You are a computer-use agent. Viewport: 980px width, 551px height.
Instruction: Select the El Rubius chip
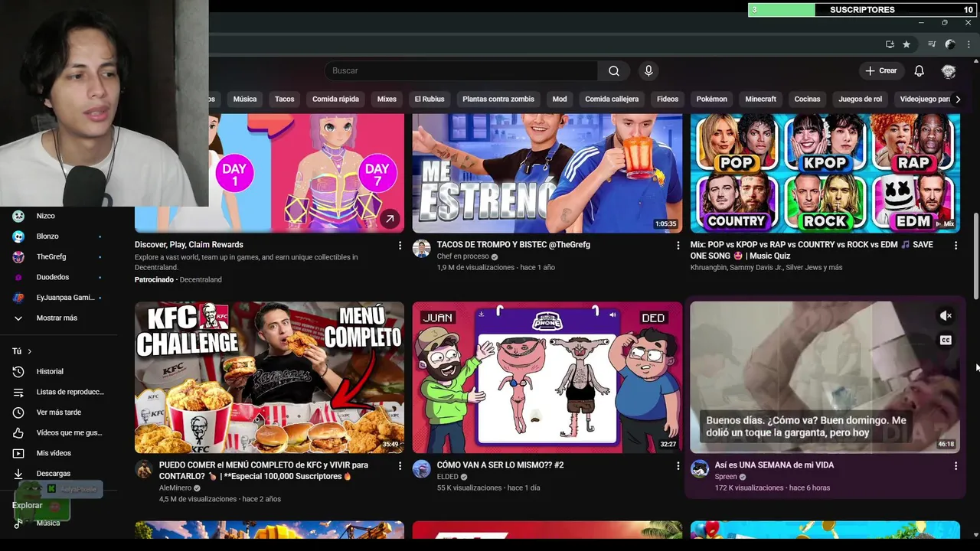430,99
